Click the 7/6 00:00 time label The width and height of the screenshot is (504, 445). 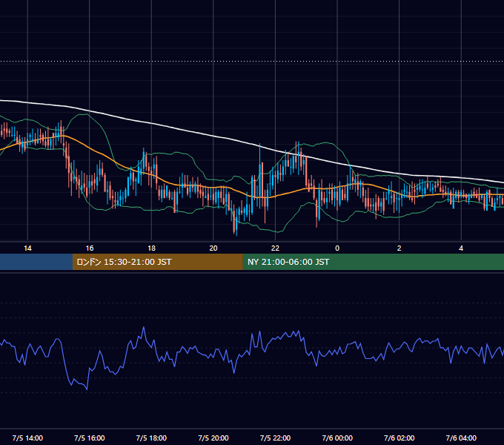pyautogui.click(x=337, y=438)
